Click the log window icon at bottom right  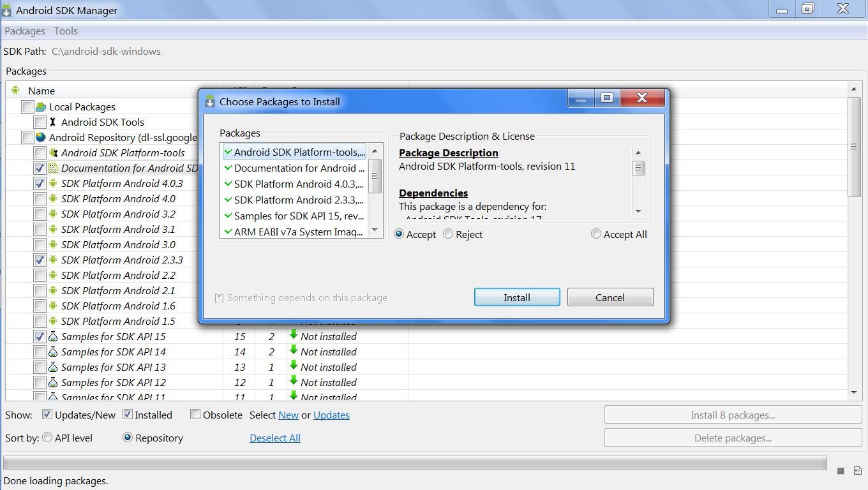[x=857, y=471]
